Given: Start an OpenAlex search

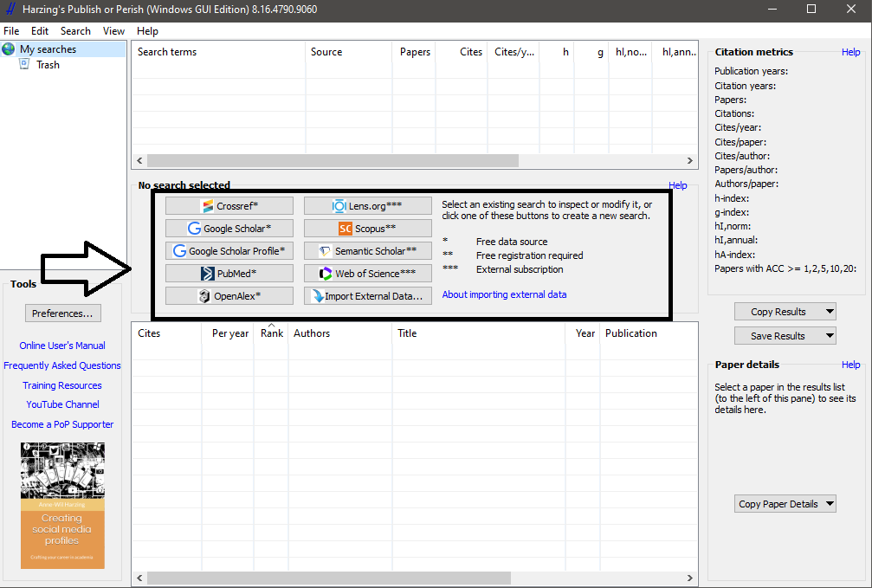Looking at the screenshot, I should [x=229, y=296].
